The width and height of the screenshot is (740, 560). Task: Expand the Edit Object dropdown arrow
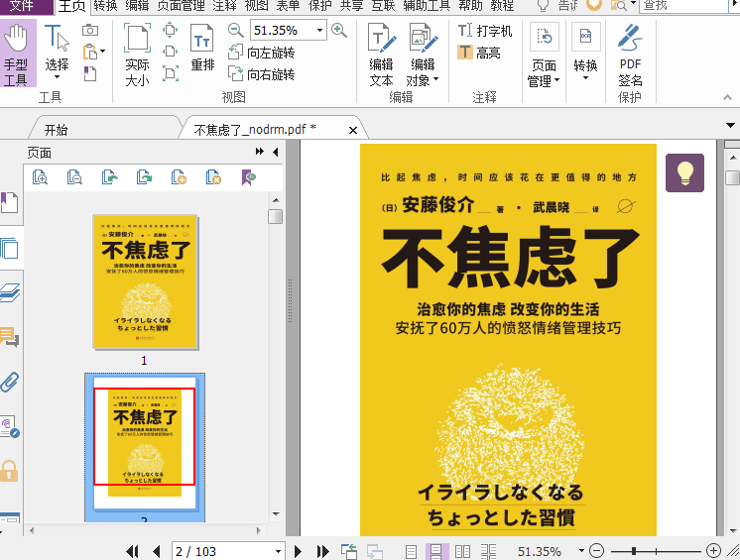(435, 79)
